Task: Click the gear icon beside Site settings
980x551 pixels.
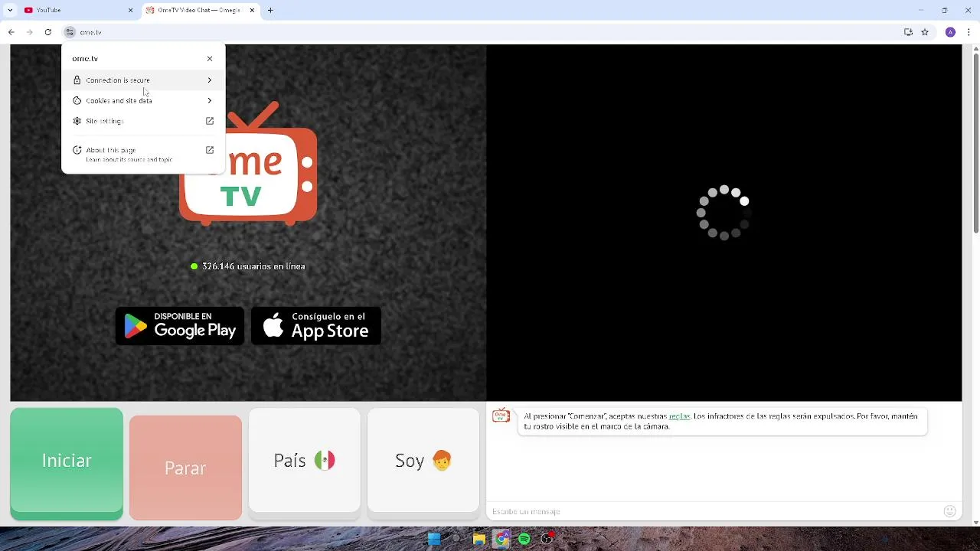Action: pos(77,121)
